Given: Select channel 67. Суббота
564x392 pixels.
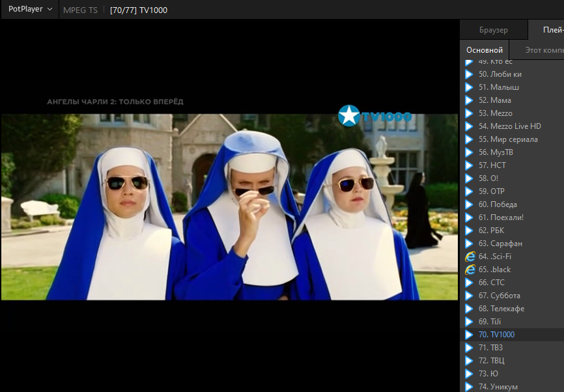Looking at the screenshot, I should click(x=512, y=296).
